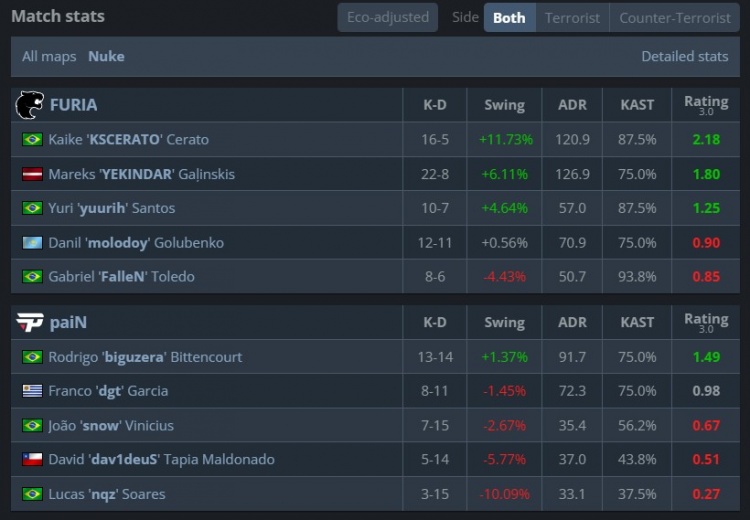Click the Chile flag beside dav1deuS
This screenshot has width=750, height=520.
coord(32,460)
